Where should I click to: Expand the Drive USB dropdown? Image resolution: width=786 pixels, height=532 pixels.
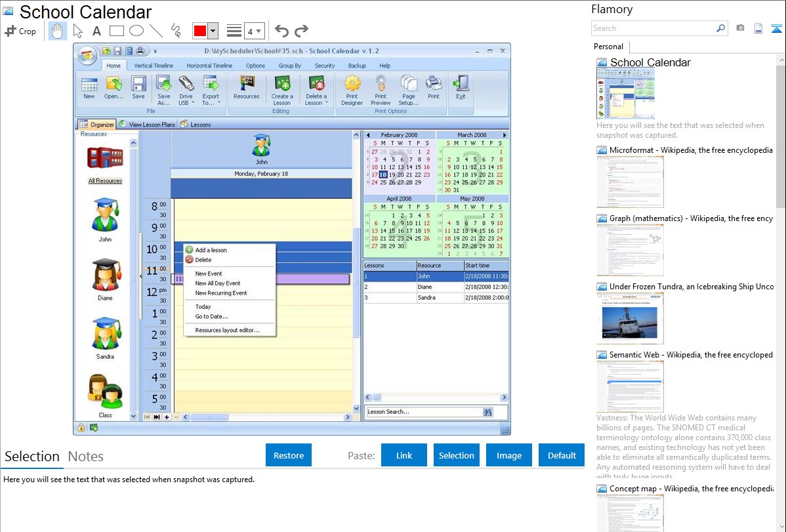pos(193,103)
